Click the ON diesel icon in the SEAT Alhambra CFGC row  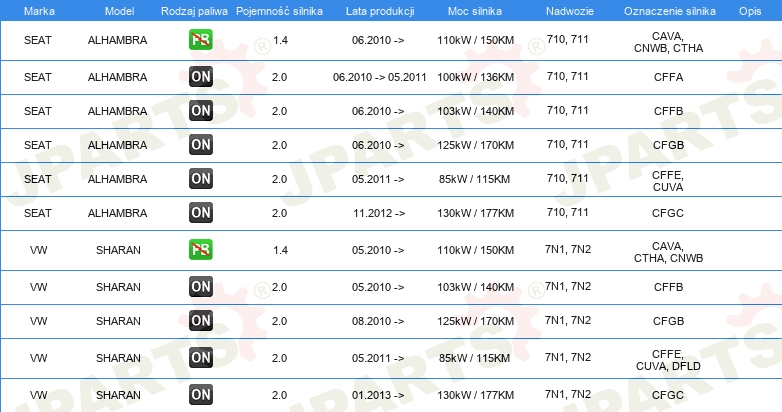(200, 212)
